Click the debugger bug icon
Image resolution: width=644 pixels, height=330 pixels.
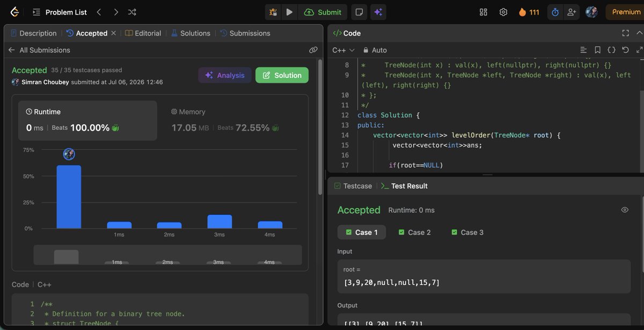pos(273,12)
